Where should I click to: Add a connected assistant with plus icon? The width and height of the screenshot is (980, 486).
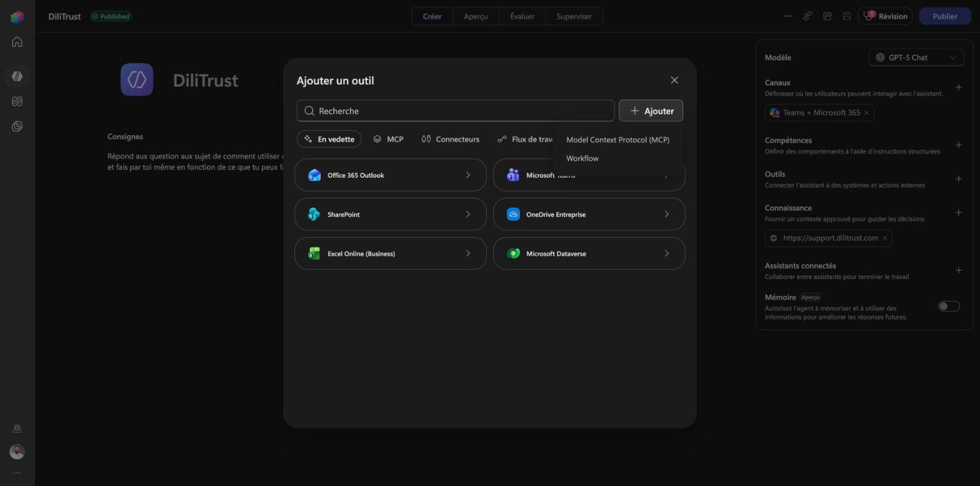pos(959,270)
